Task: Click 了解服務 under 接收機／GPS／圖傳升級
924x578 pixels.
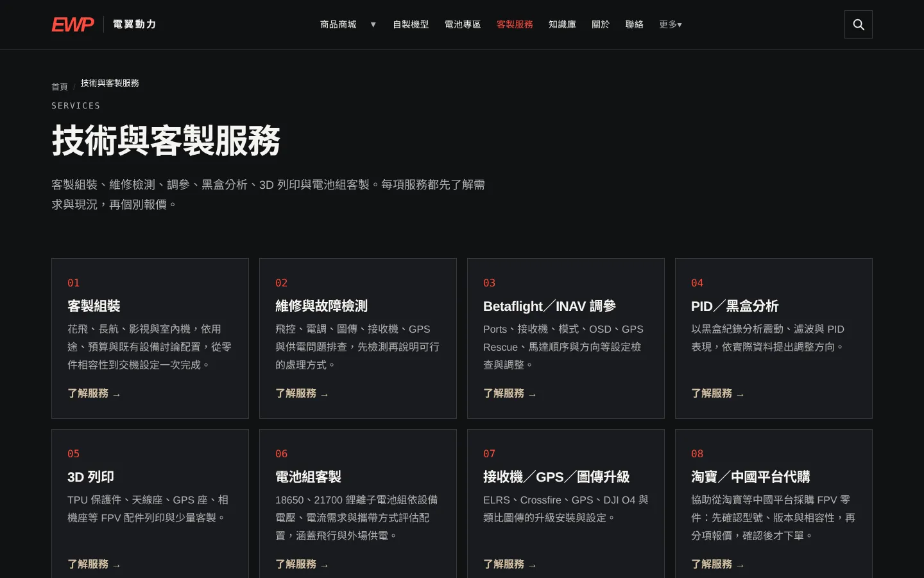Action: pyautogui.click(x=510, y=565)
